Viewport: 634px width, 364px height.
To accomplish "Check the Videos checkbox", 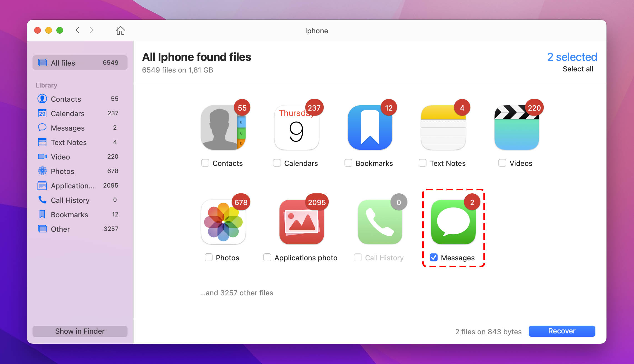I will point(502,163).
